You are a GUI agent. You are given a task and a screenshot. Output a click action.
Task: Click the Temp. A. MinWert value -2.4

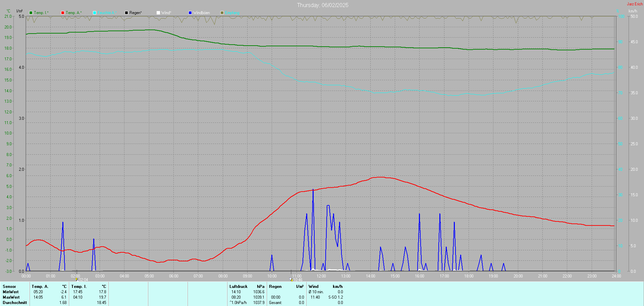coord(63,292)
